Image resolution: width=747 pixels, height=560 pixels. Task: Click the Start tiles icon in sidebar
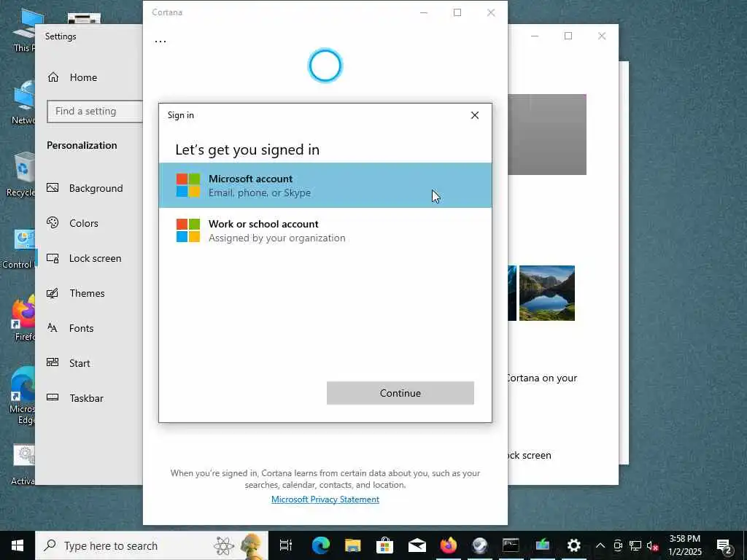pyautogui.click(x=53, y=362)
